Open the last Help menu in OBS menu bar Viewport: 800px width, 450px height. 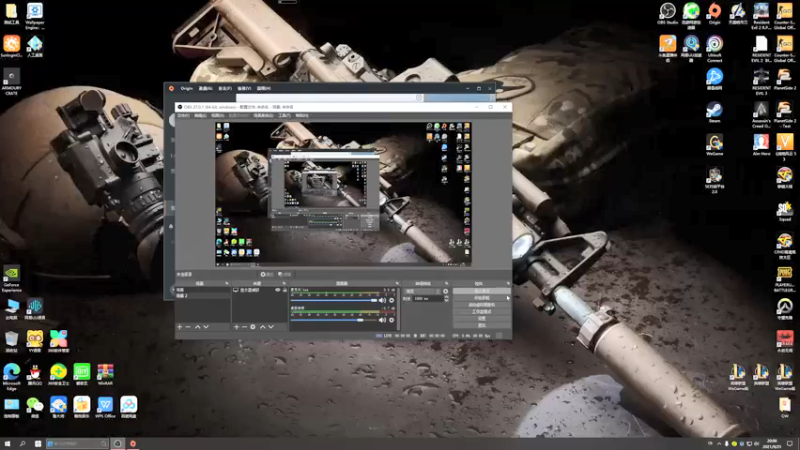coord(302,115)
